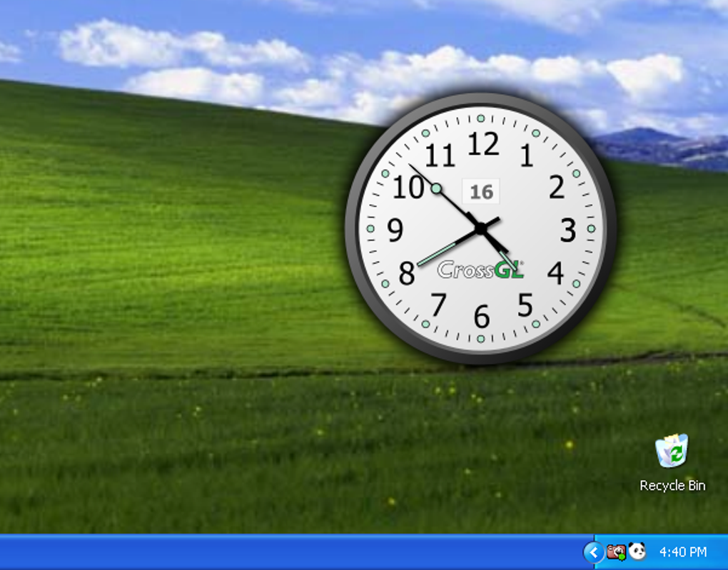Click the circle on the second hand
Viewport: 728px width, 570px height.
tap(436, 188)
